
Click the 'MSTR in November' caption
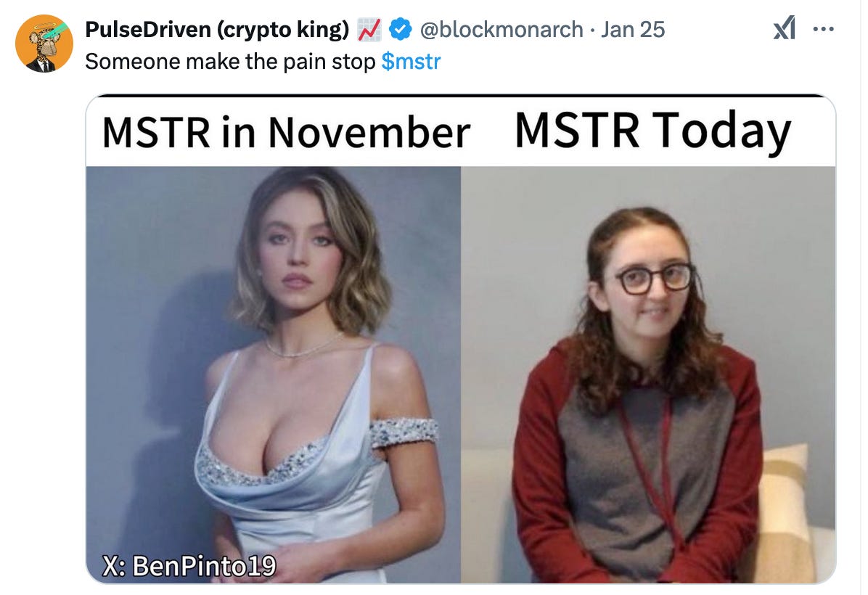pyautogui.click(x=286, y=132)
